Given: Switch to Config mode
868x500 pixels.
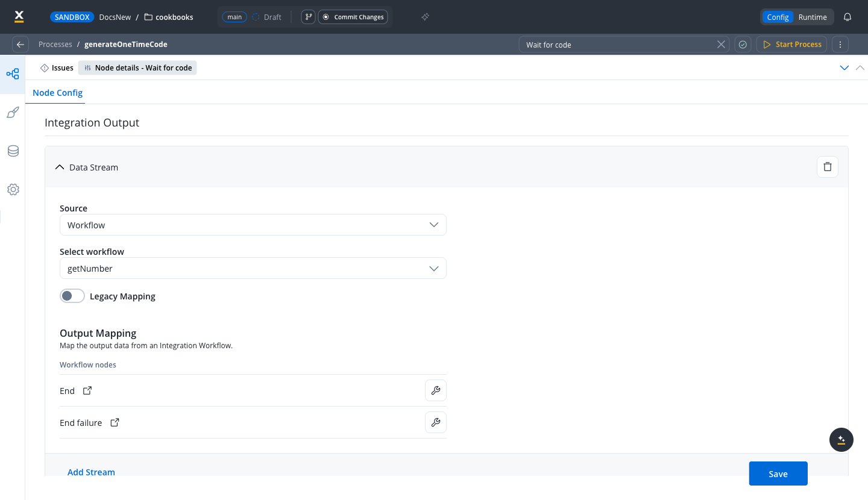Looking at the screenshot, I should (778, 17).
